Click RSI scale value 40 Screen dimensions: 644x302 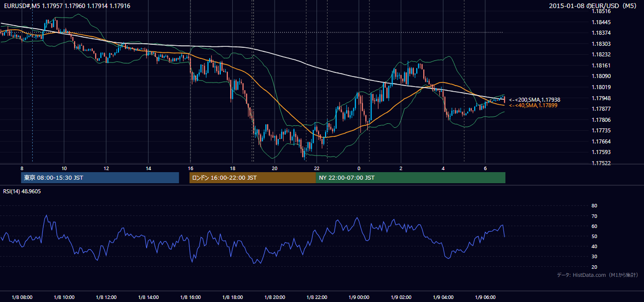[x=594, y=246]
